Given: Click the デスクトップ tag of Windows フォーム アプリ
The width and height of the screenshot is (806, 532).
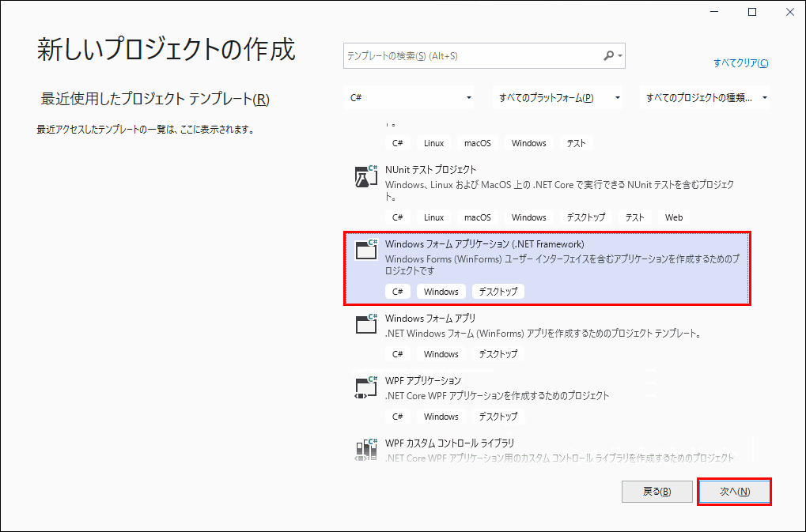Looking at the screenshot, I should click(498, 354).
